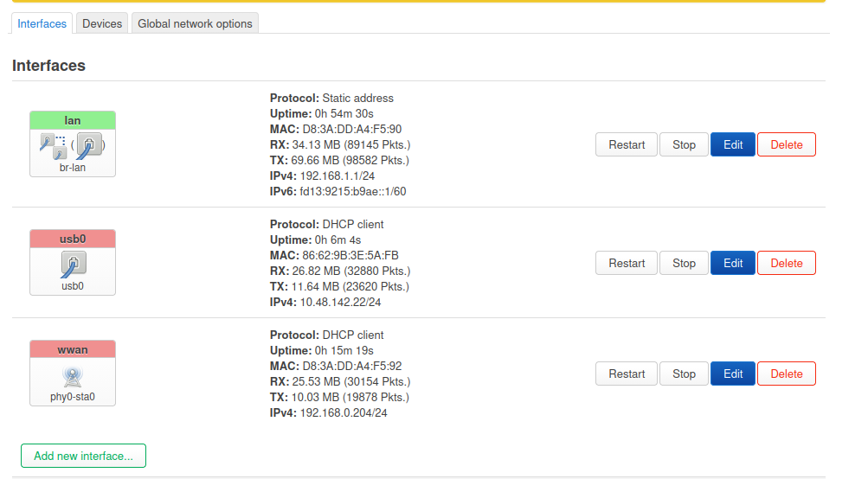Image resolution: width=868 pixels, height=479 pixels.
Task: Delete the usb0 interface
Action: click(x=786, y=263)
